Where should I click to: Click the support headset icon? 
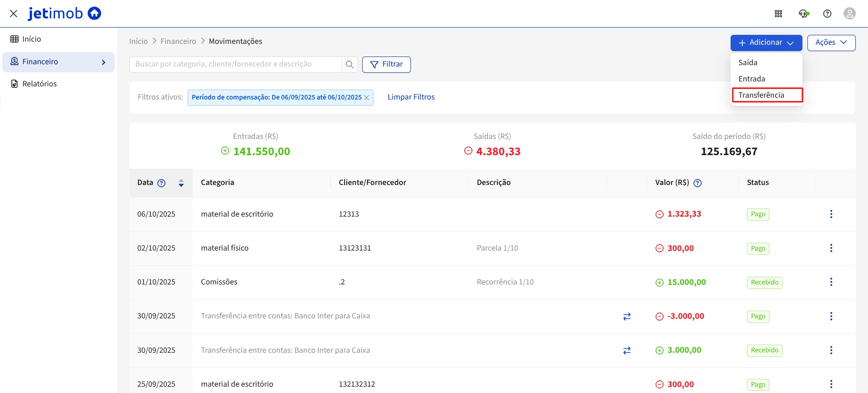803,14
